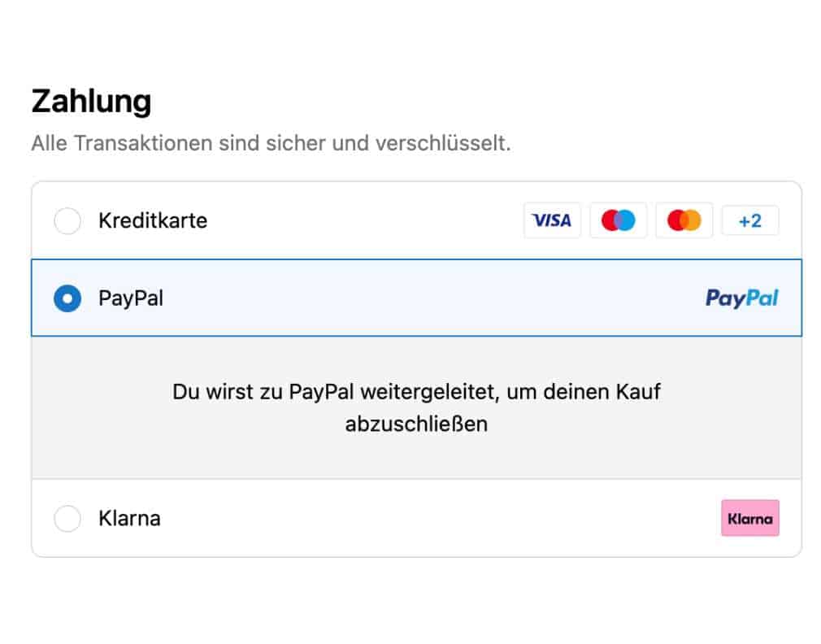Click the pink Klarna logo badge
The height and width of the screenshot is (644, 821).
(749, 518)
